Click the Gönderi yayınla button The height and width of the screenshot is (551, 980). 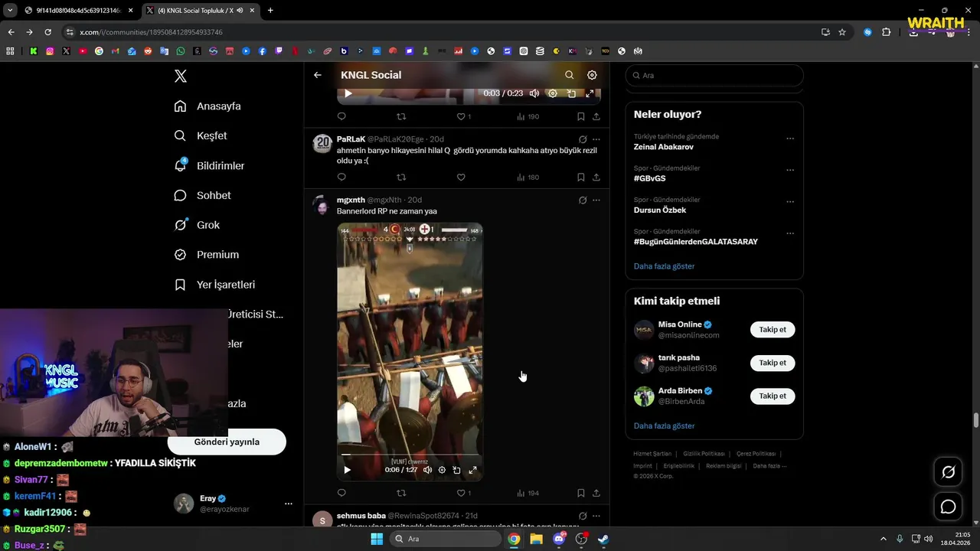click(x=227, y=442)
